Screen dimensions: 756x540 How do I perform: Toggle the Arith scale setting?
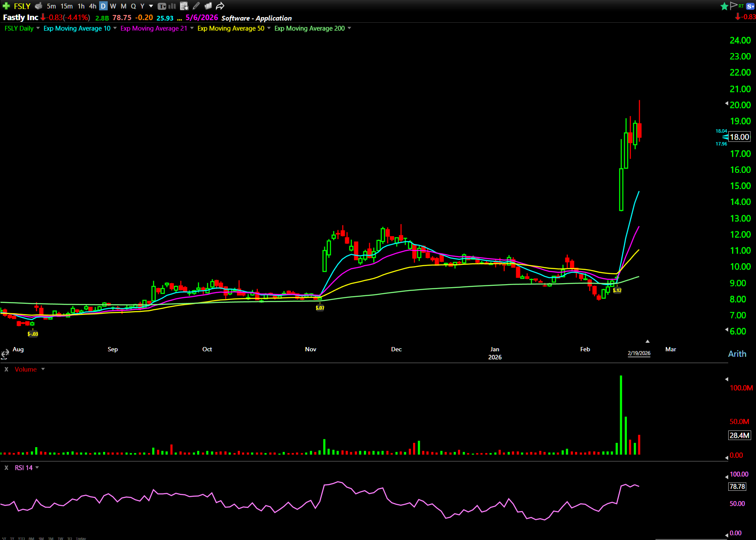point(737,354)
